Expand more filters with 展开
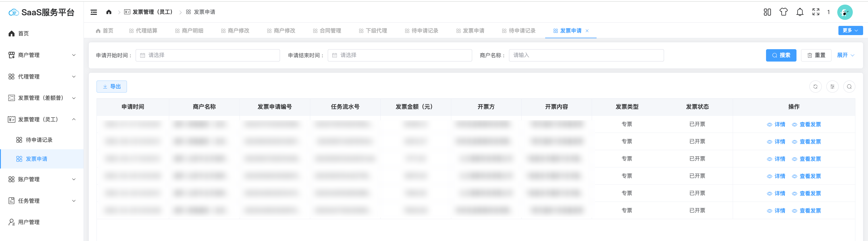 click(845, 55)
